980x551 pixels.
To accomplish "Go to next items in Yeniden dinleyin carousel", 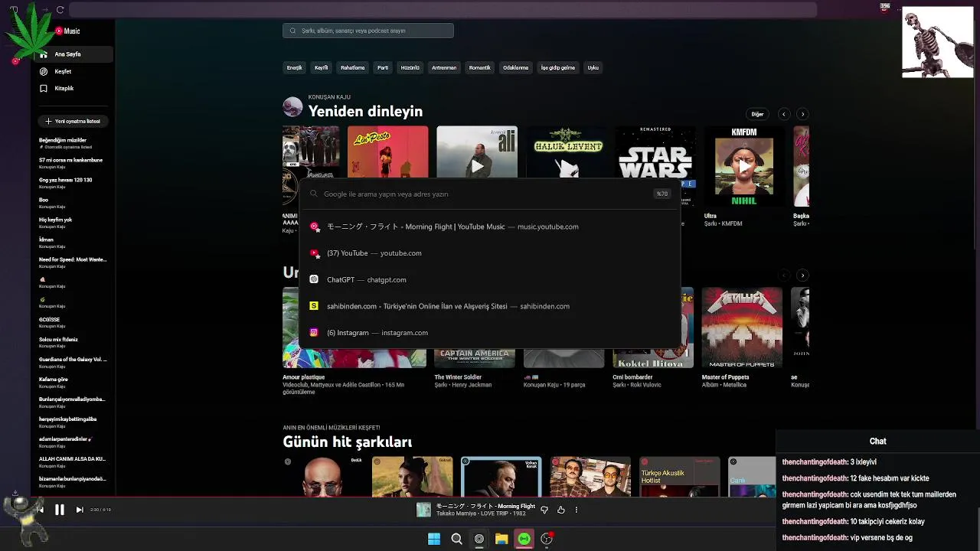I will pyautogui.click(x=802, y=114).
